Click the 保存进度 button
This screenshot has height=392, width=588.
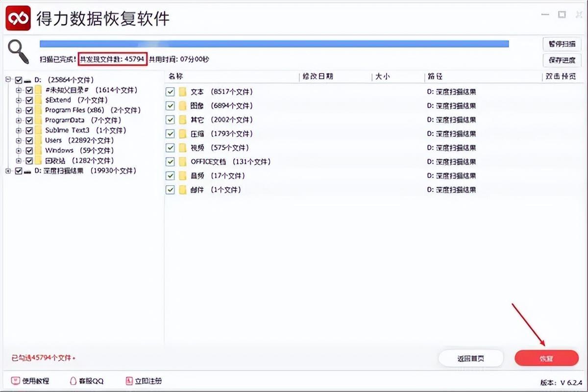click(562, 60)
